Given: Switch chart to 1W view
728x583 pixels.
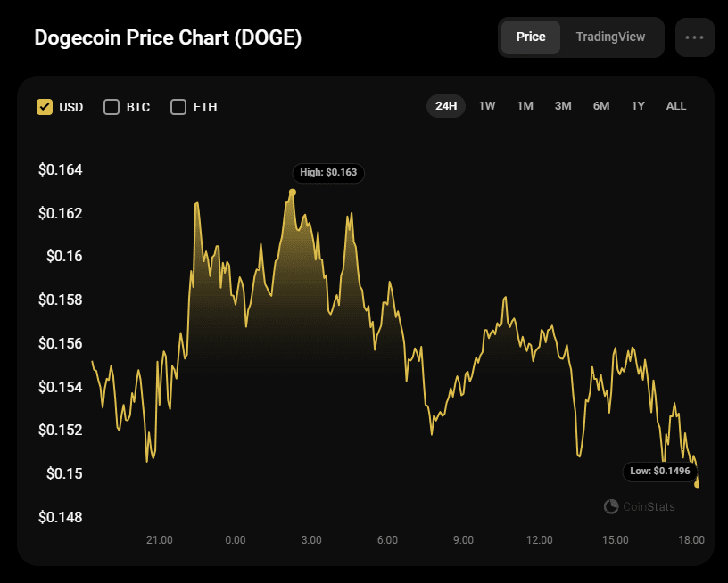Looking at the screenshot, I should pos(486,105).
